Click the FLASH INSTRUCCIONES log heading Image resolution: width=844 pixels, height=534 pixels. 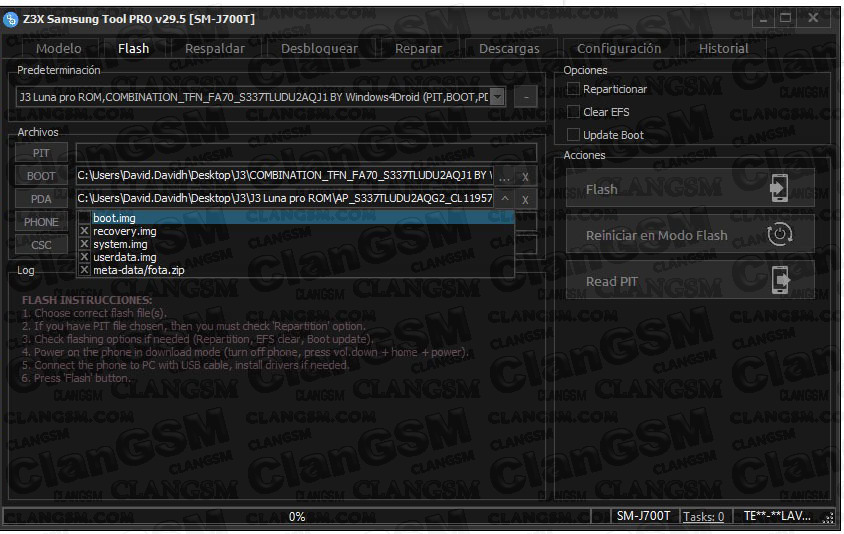[87, 300]
